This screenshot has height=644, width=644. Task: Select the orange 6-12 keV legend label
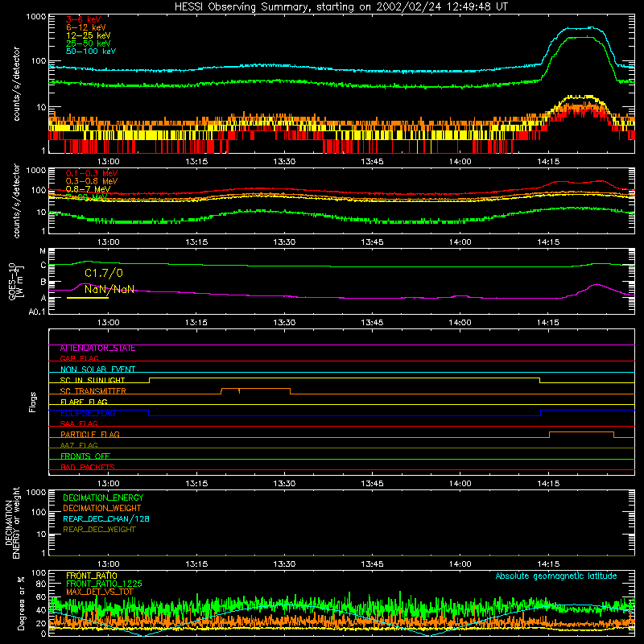pyautogui.click(x=86, y=27)
